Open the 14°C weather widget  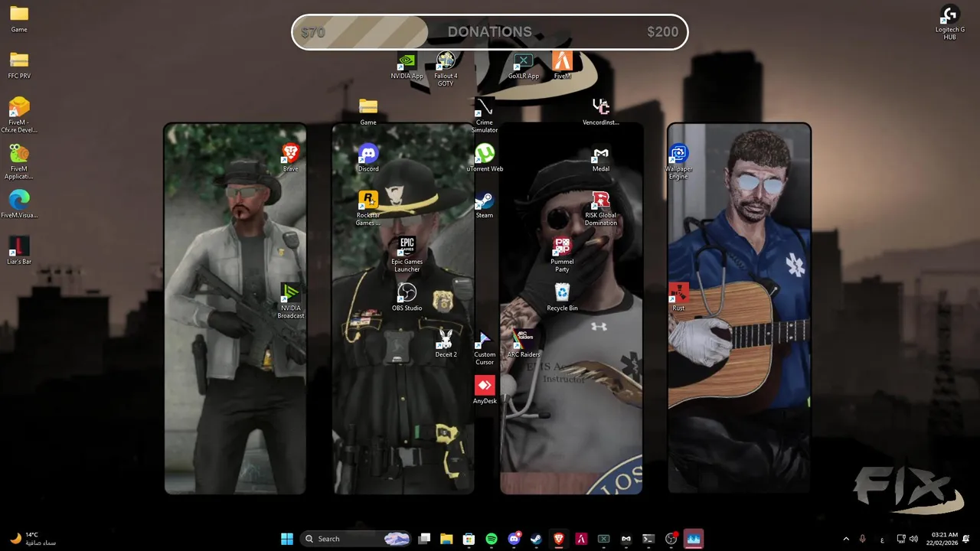[34, 539]
